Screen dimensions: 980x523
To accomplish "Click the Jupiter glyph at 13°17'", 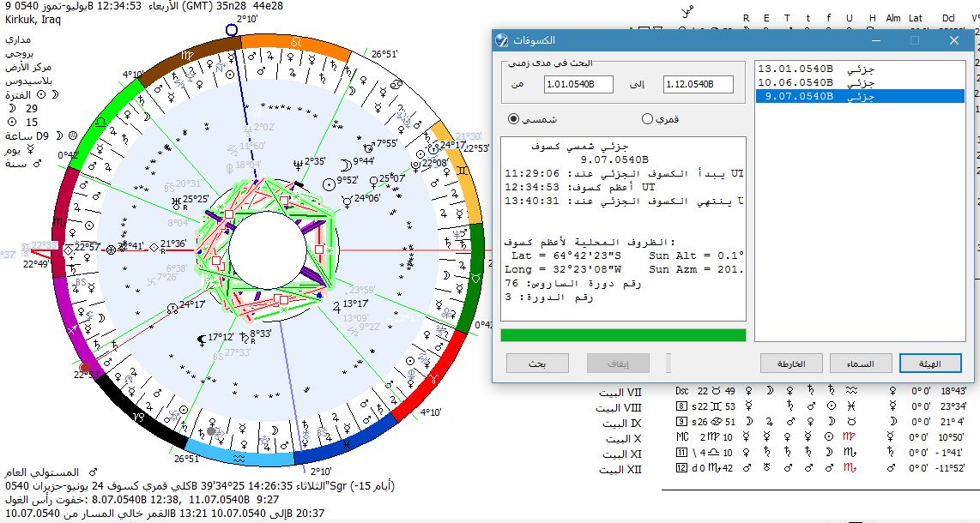I will point(337,306).
